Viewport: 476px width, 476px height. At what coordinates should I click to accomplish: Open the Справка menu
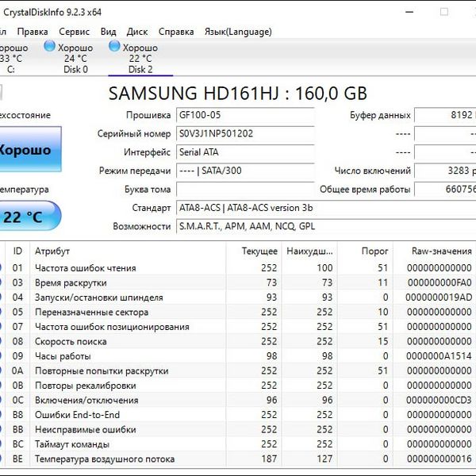176,32
